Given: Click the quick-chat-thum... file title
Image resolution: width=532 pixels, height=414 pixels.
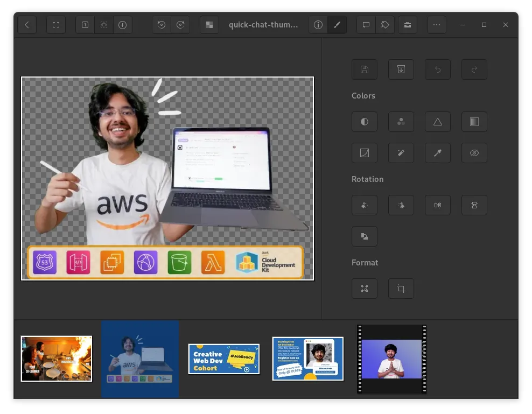Looking at the screenshot, I should (263, 25).
